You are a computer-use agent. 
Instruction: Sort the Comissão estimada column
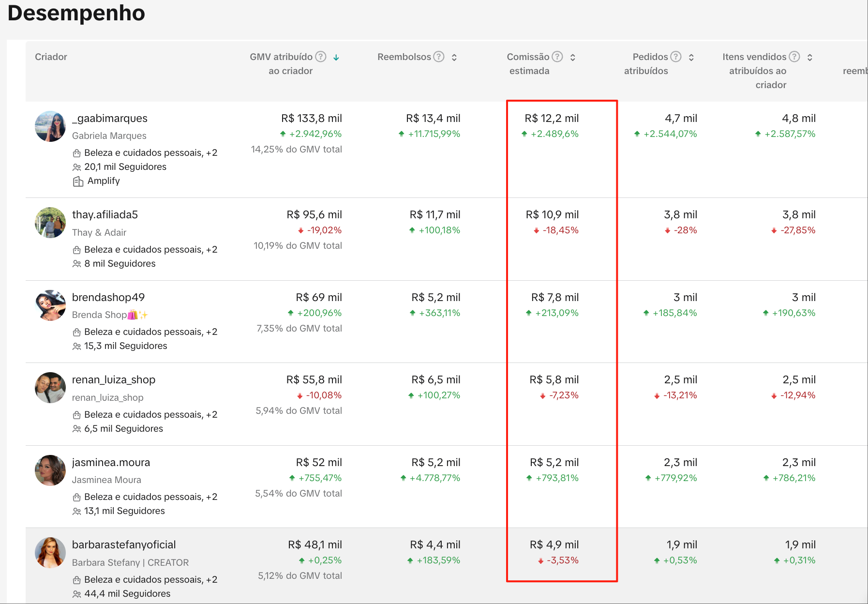point(573,58)
